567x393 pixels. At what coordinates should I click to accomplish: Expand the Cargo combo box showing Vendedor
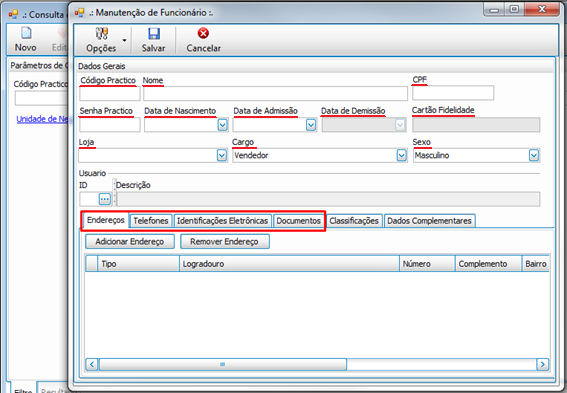click(x=402, y=155)
